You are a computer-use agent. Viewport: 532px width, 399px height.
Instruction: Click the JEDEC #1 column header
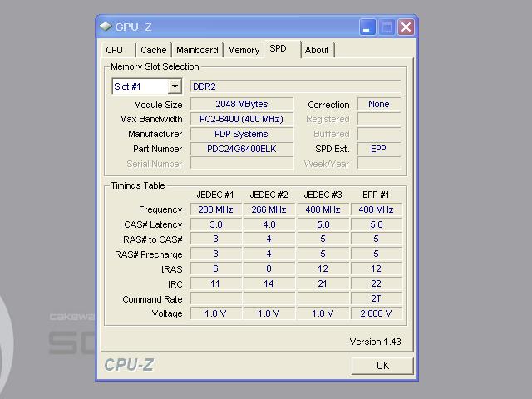tap(215, 195)
